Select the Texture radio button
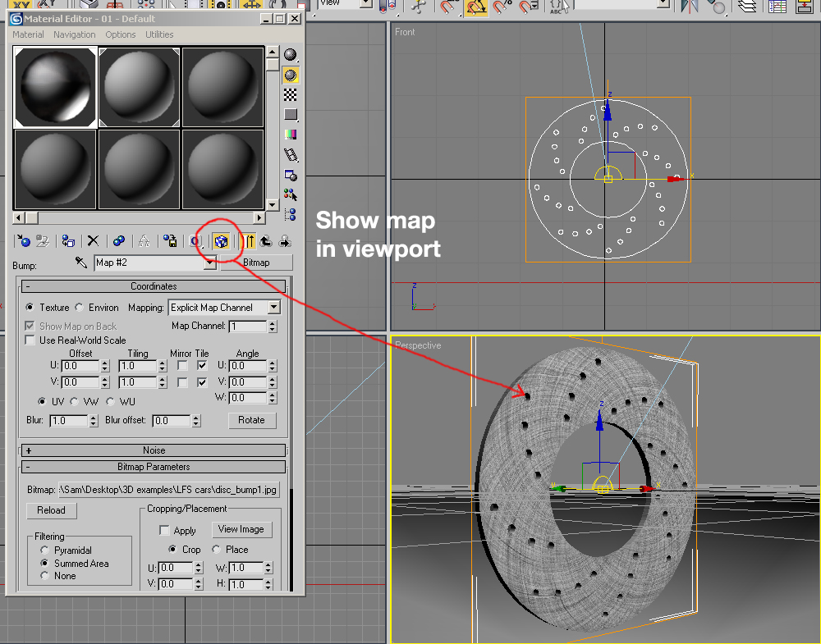Image resolution: width=821 pixels, height=644 pixels. click(30, 307)
